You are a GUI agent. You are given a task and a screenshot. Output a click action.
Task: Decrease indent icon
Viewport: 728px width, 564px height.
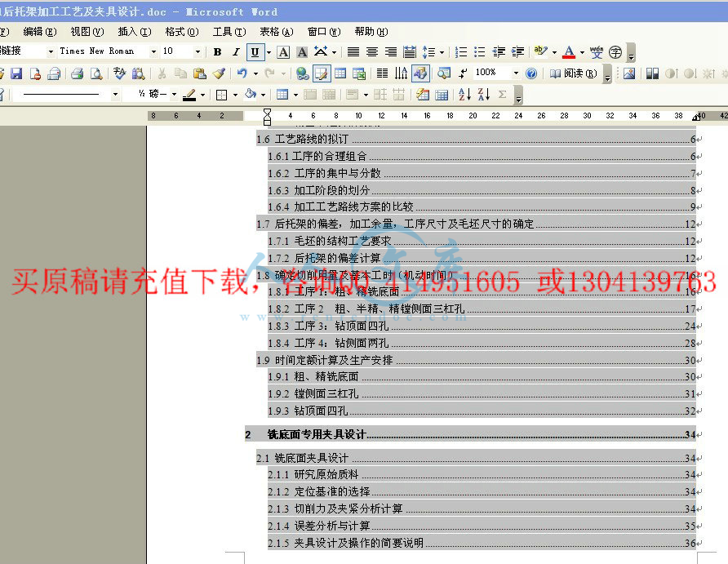click(499, 51)
